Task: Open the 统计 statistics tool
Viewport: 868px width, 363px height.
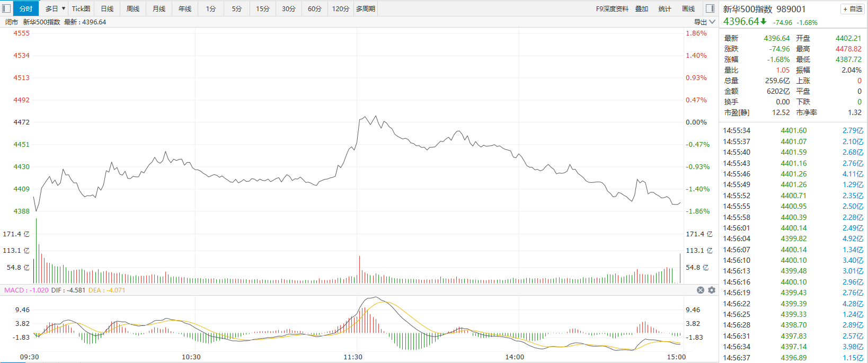Action: tap(665, 8)
